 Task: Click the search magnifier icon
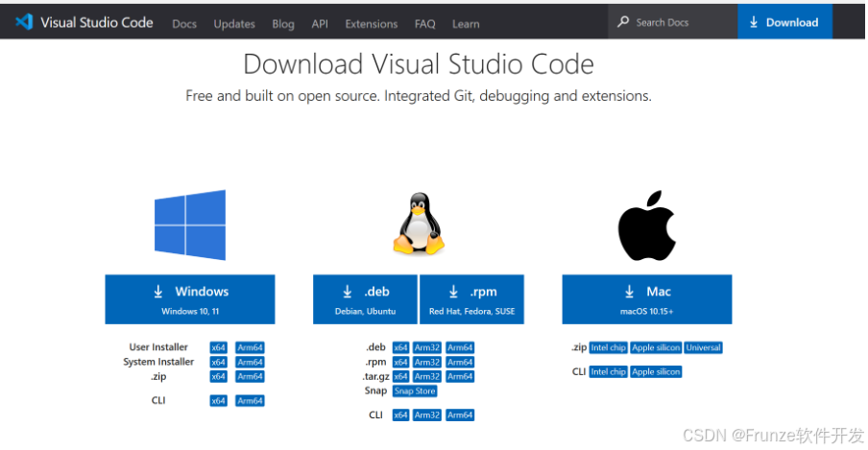[x=623, y=21]
